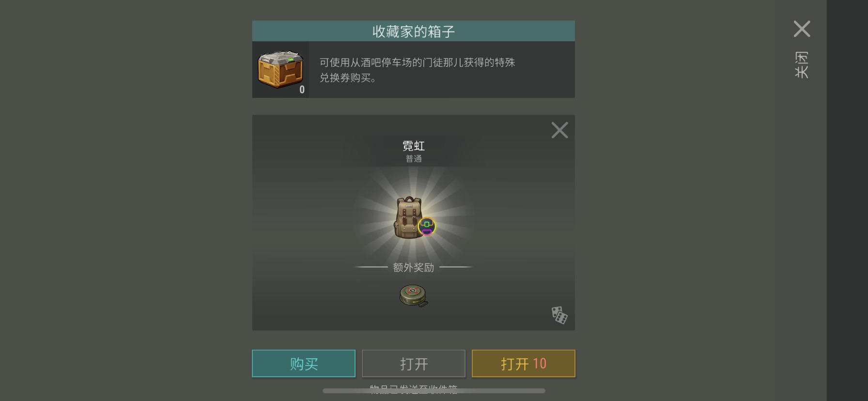Select the backpack reward icon
The height and width of the screenshot is (401, 868).
pos(410,217)
